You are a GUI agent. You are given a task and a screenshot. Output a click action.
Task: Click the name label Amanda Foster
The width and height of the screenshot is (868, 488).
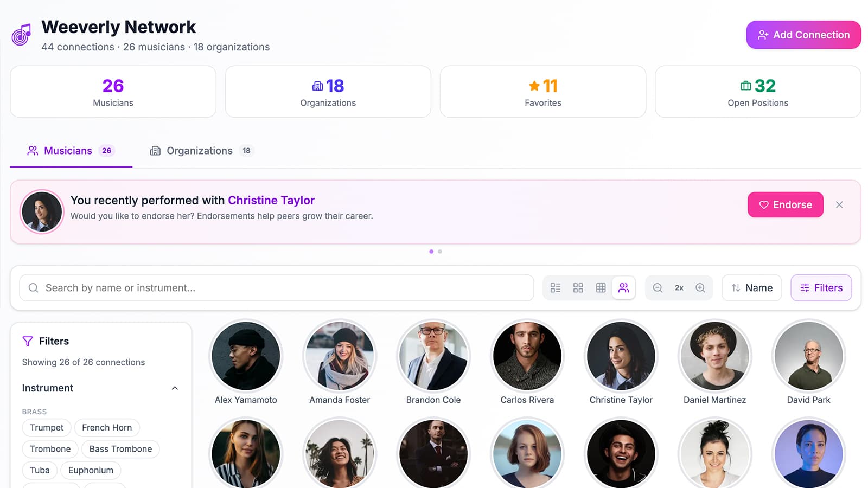(x=340, y=400)
